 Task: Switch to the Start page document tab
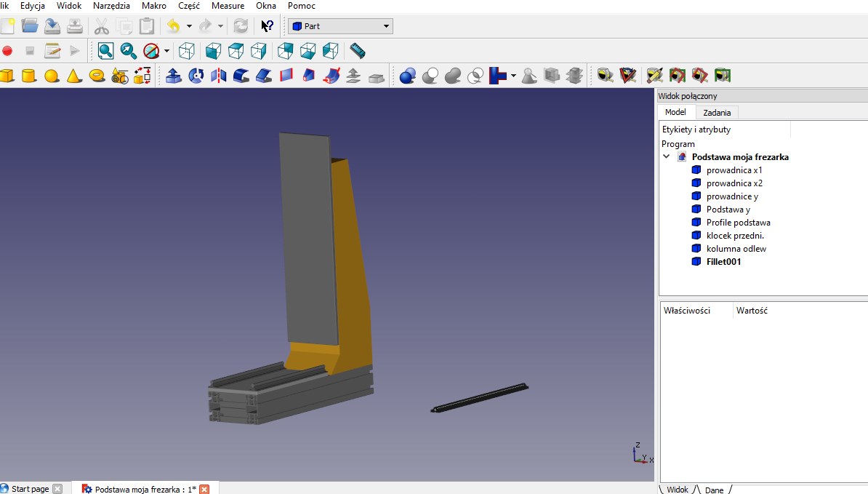(30, 489)
